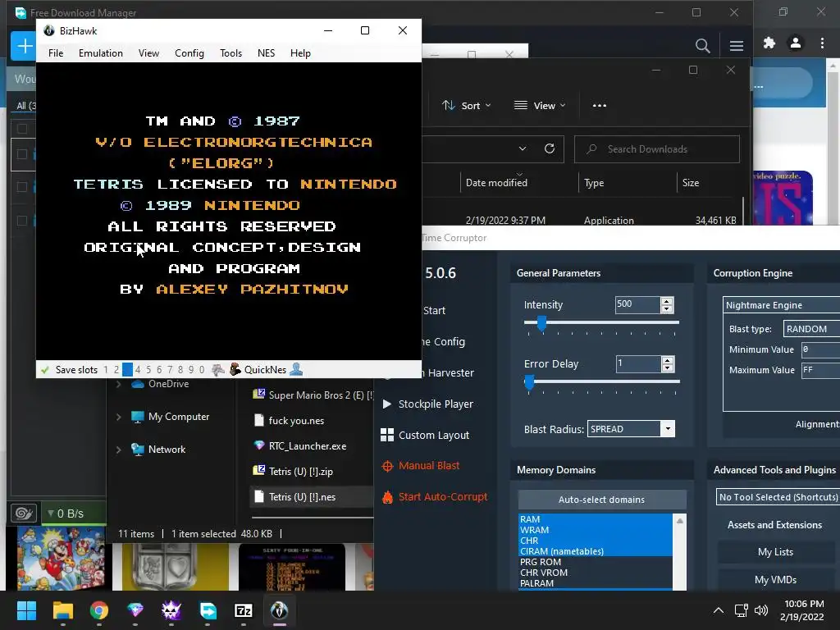Image resolution: width=840 pixels, height=630 pixels.
Task: Click the purple RTC monster taskbar icon
Action: [171, 610]
